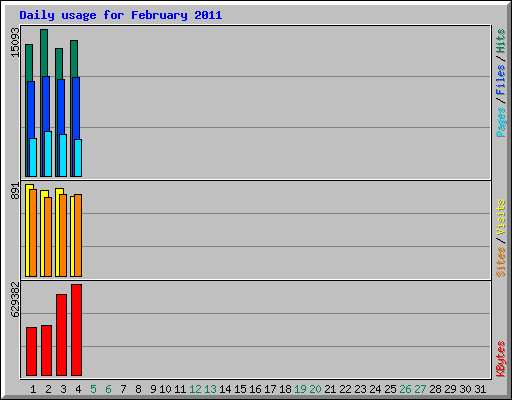Click the cyan Pages bar for day 1

pyautogui.click(x=33, y=157)
